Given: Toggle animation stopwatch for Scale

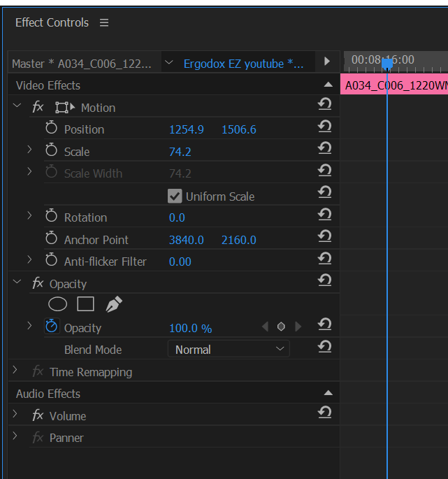Looking at the screenshot, I should point(51,150).
